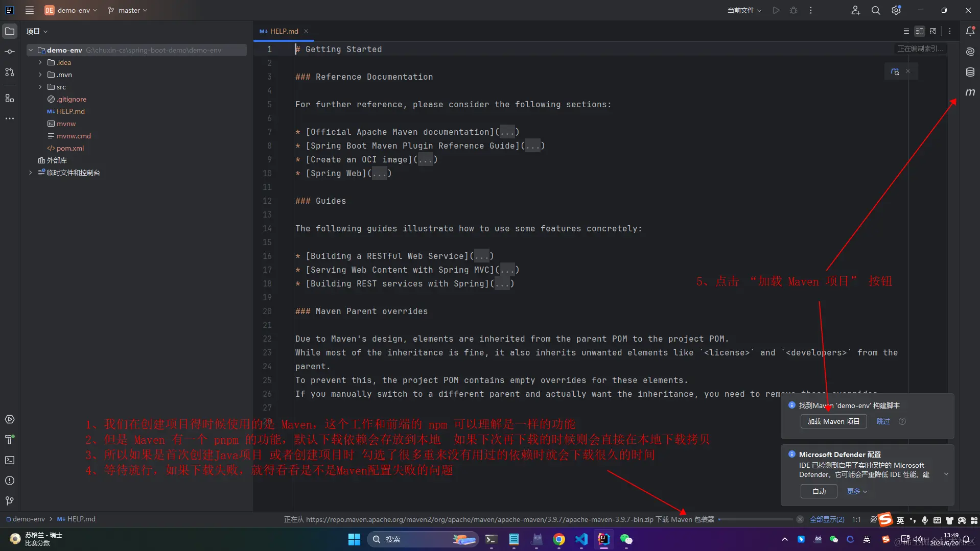980x551 pixels.
Task: Open the Problems tool window
Action: [x=10, y=481]
